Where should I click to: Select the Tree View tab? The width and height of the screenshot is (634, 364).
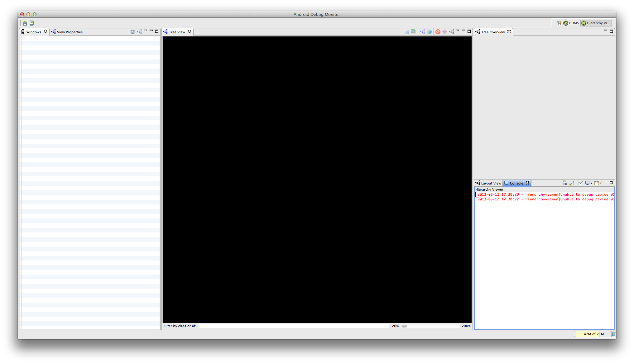pos(177,32)
